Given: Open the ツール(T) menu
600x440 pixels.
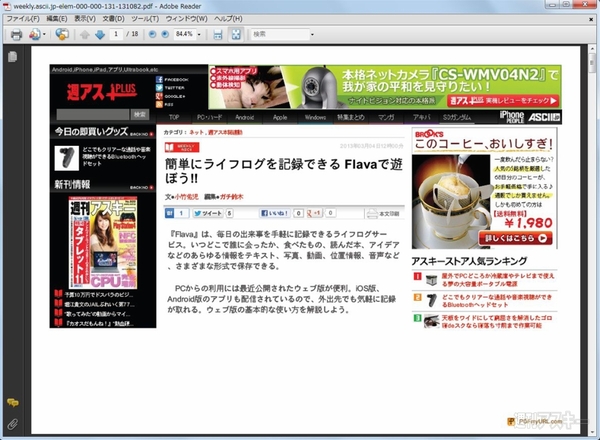Looking at the screenshot, I should click(145, 18).
